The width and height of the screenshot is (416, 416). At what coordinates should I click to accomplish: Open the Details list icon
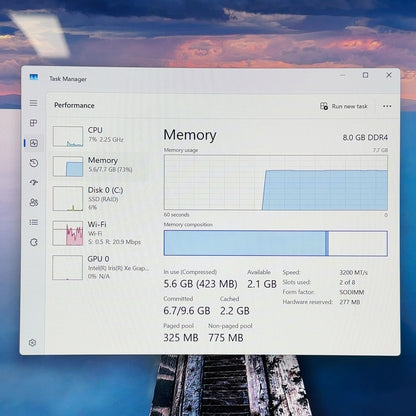click(34, 222)
